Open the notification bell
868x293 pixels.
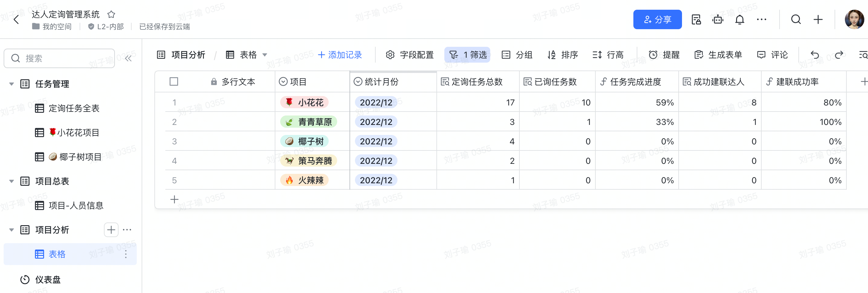pos(739,19)
